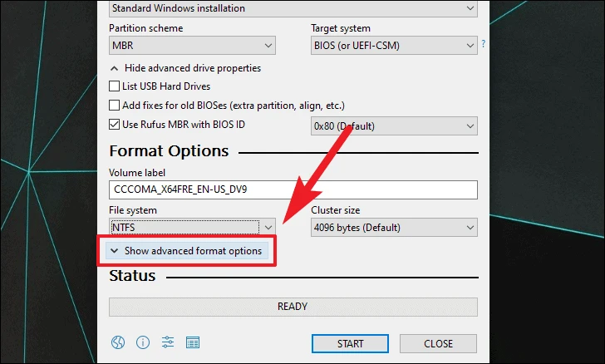Click the START button
Image resolution: width=605 pixels, height=364 pixels.
350,343
